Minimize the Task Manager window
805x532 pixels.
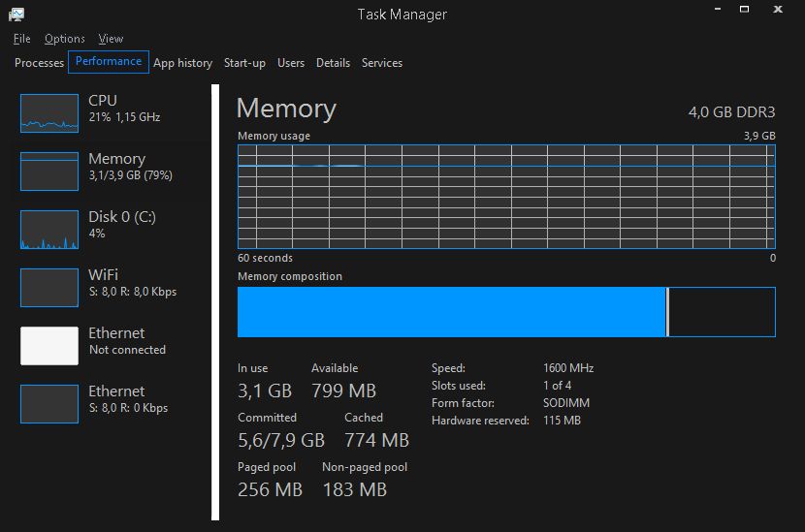[718, 10]
